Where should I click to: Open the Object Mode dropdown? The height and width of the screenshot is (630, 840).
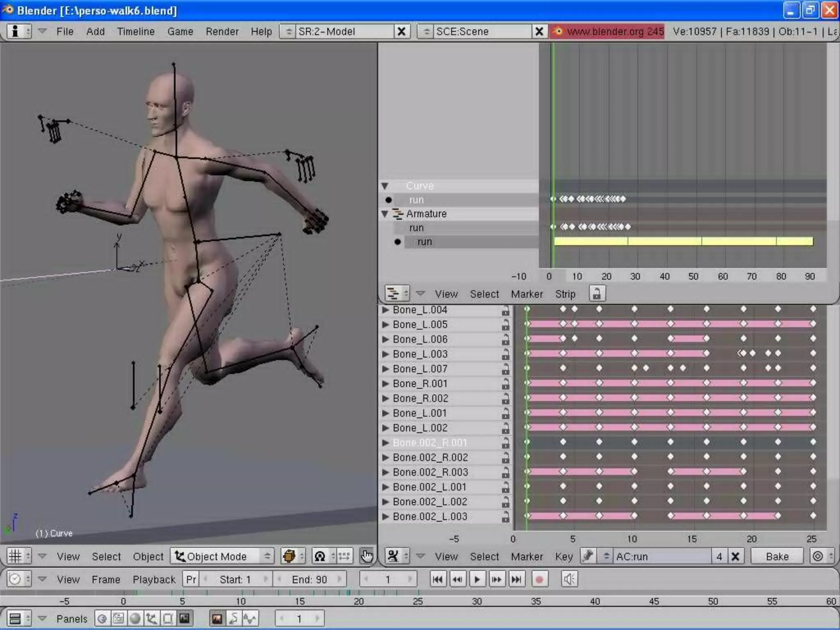[222, 557]
